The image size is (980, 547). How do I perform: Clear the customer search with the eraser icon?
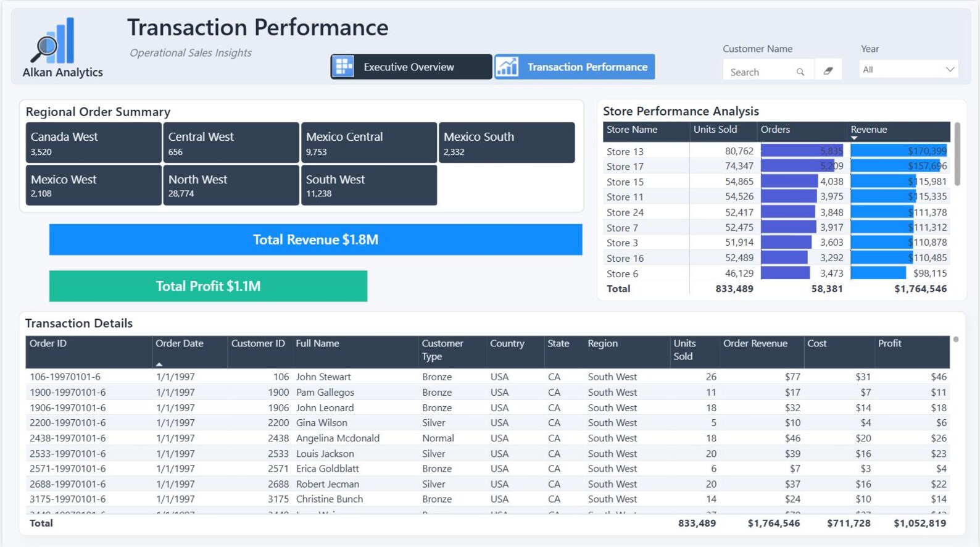click(x=828, y=71)
